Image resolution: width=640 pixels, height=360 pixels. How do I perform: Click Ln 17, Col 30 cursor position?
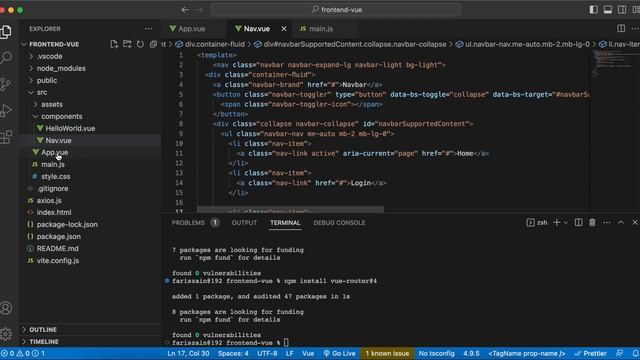click(x=188, y=353)
